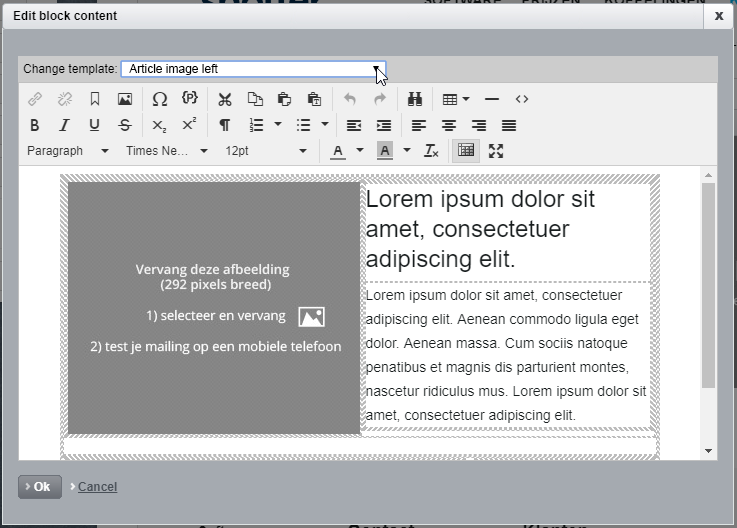737x528 pixels.
Task: Decrease the indent
Action: pos(354,125)
